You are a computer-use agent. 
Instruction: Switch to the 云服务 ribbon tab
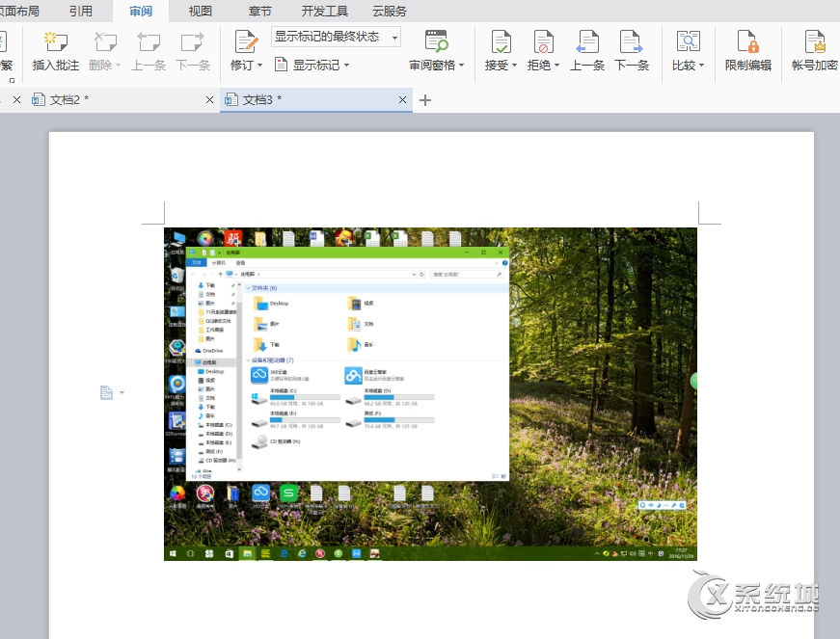390,11
